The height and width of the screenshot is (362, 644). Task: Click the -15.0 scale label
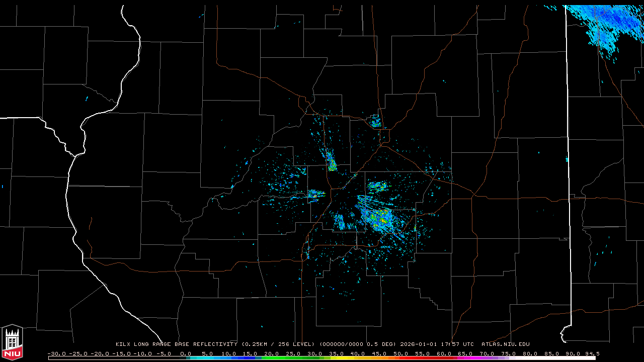coord(121,353)
